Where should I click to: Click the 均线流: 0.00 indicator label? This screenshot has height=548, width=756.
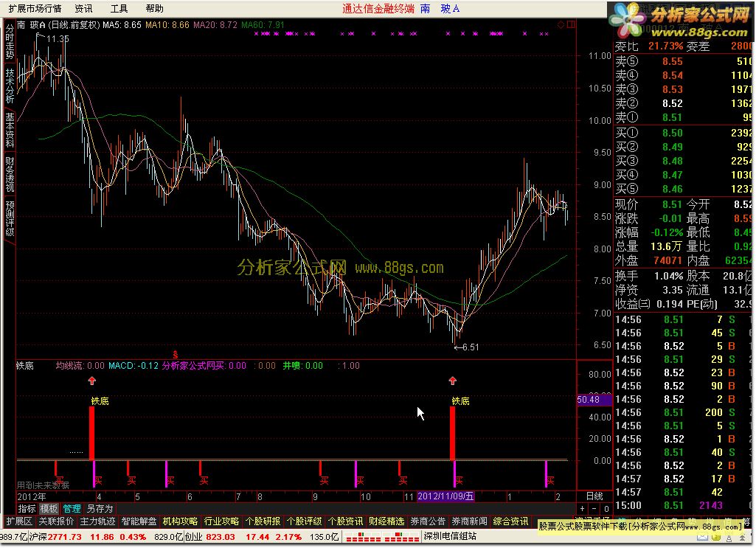[80, 366]
